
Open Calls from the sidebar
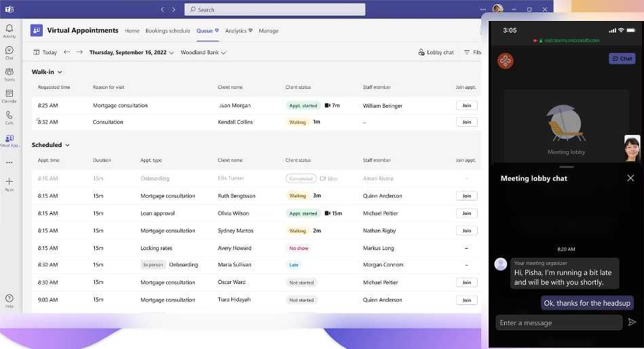(9, 118)
